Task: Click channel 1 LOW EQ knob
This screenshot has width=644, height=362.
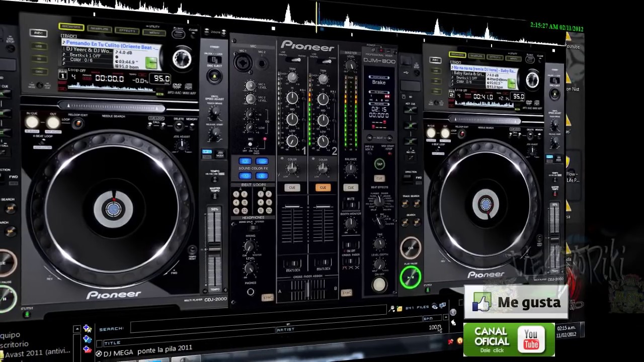Action: pos(292,140)
